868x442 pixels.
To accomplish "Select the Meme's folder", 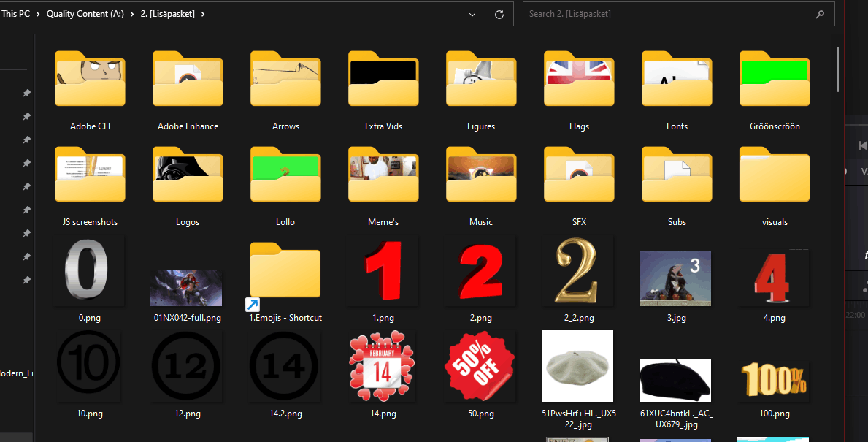I will [383, 175].
